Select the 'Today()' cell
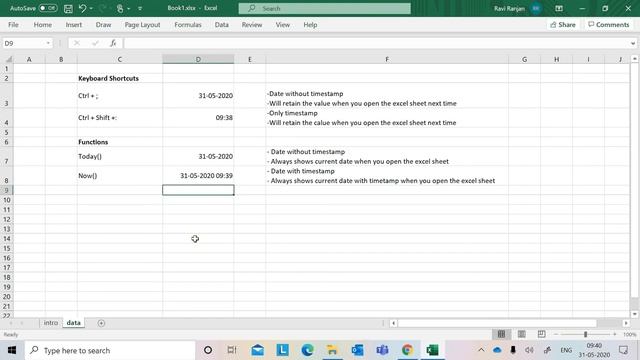Viewport: 640px width, 360px height. click(120, 156)
